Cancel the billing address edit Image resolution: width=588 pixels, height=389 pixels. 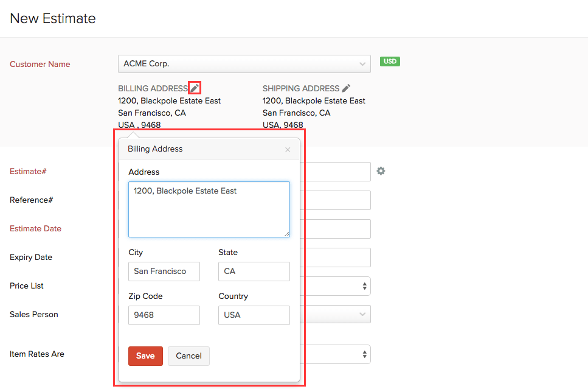189,356
